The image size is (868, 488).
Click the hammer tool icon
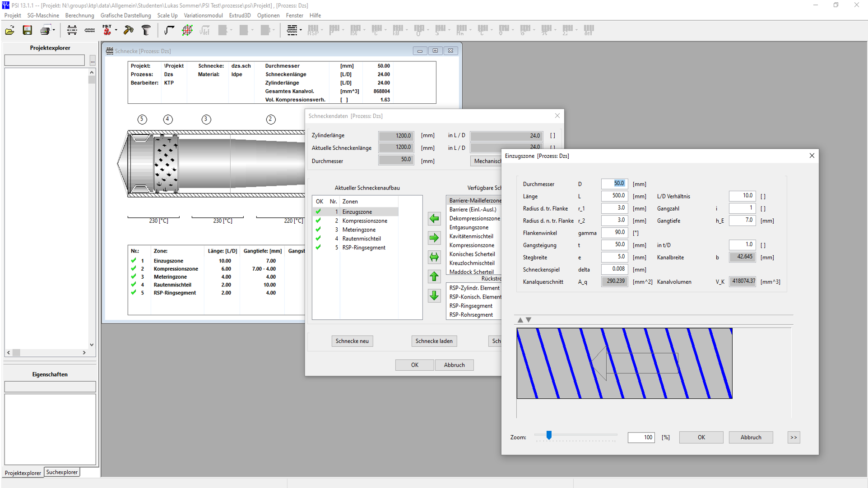129,30
